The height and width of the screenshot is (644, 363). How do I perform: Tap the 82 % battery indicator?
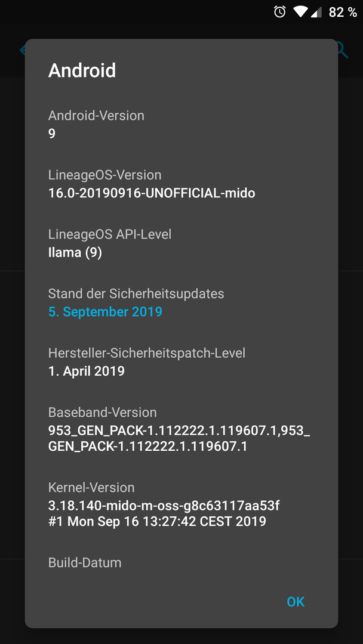pos(343,13)
